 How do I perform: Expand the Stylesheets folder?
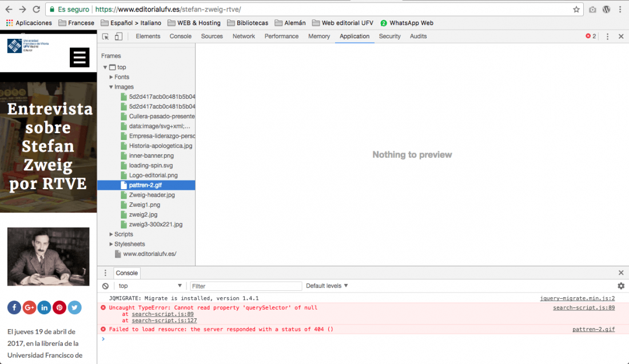(x=111, y=244)
